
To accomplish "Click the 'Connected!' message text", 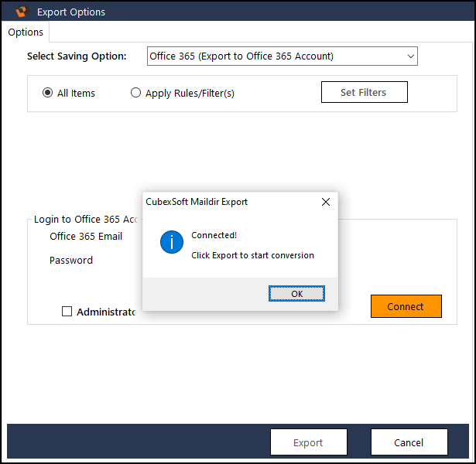I will pyautogui.click(x=214, y=235).
